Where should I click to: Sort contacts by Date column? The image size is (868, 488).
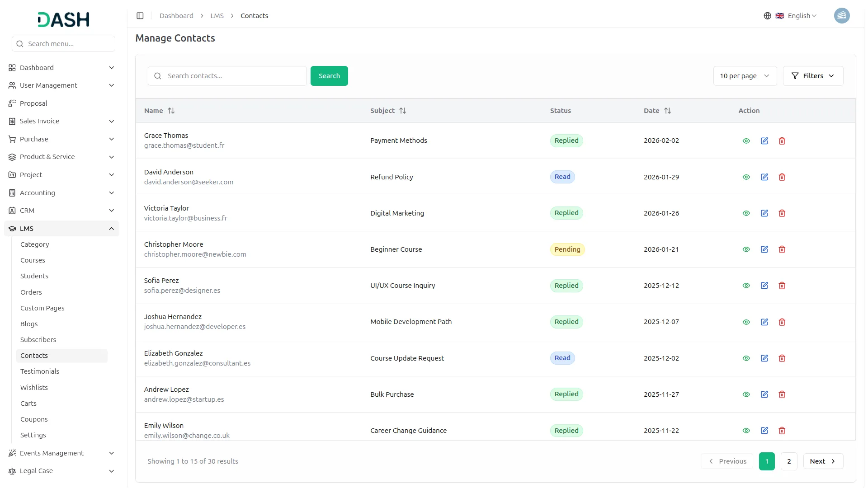(x=667, y=111)
